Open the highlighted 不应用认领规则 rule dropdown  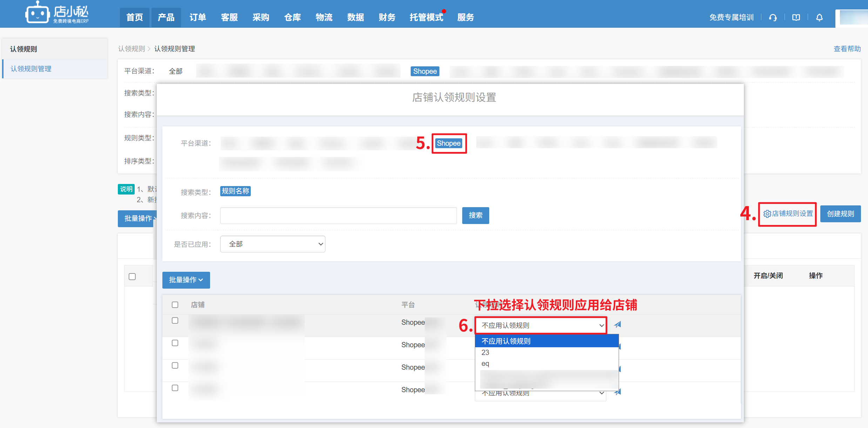click(x=540, y=325)
